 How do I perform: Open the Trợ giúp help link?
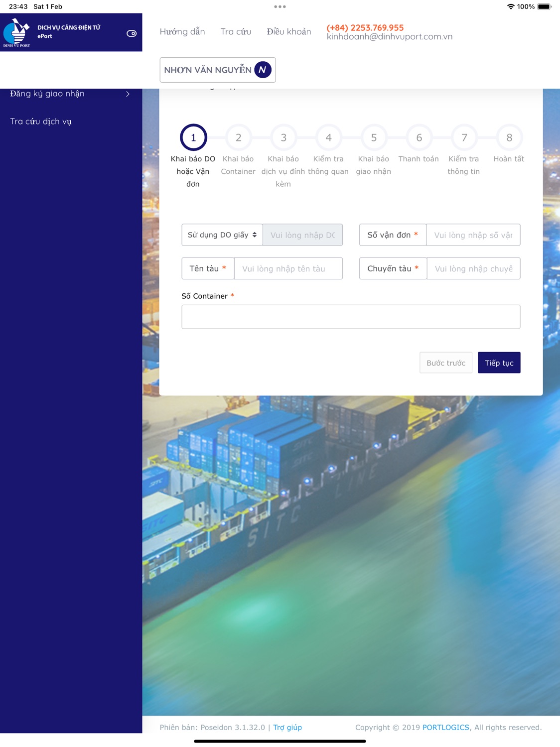pyautogui.click(x=287, y=727)
